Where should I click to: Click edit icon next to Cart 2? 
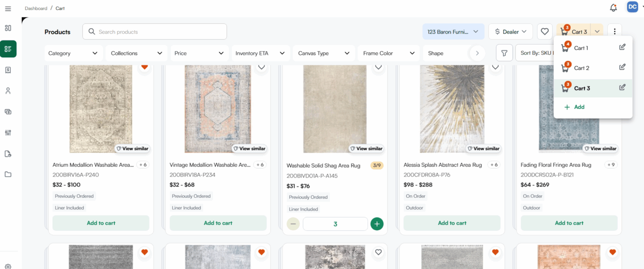pyautogui.click(x=622, y=67)
